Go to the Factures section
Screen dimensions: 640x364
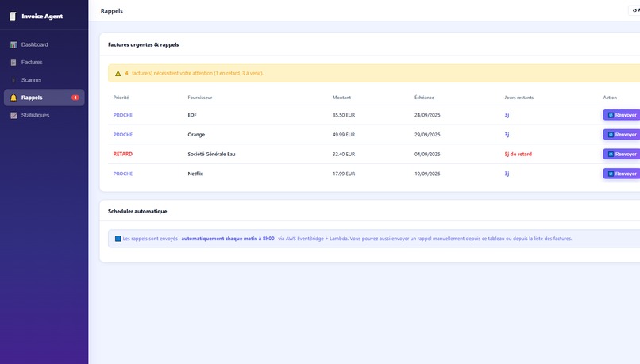click(44, 63)
